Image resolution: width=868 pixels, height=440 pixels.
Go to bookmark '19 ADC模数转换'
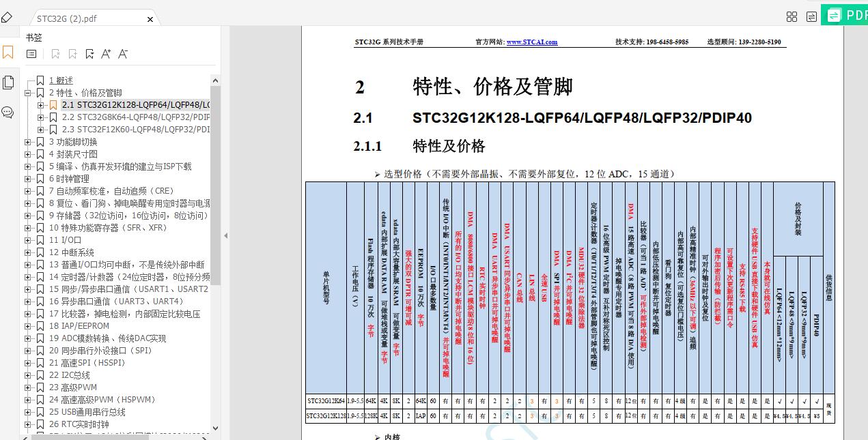(x=107, y=338)
